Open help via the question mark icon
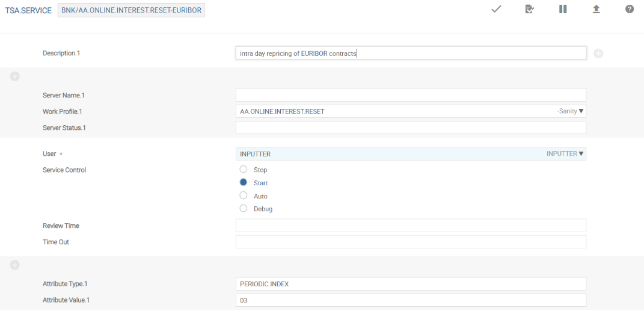The image size is (644, 311). [629, 10]
